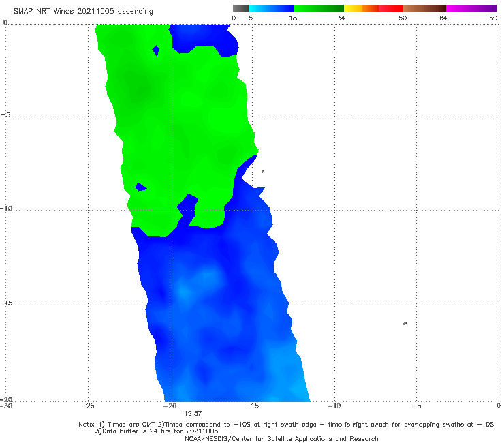The height and width of the screenshot is (443, 504).
Task: Click the longitude axis label '-10'
Action: [x=334, y=406]
